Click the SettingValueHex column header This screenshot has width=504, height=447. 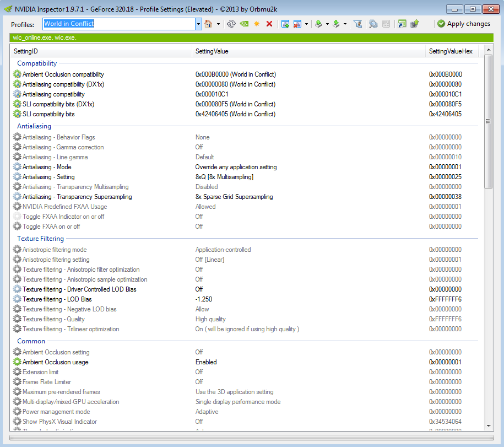coord(452,51)
